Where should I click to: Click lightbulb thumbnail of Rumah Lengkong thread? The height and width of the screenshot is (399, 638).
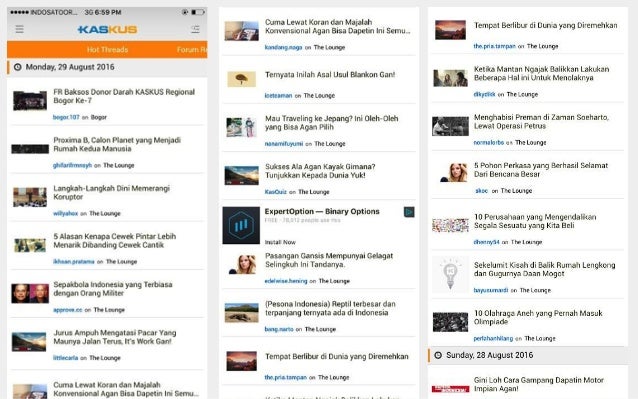pyautogui.click(x=450, y=274)
